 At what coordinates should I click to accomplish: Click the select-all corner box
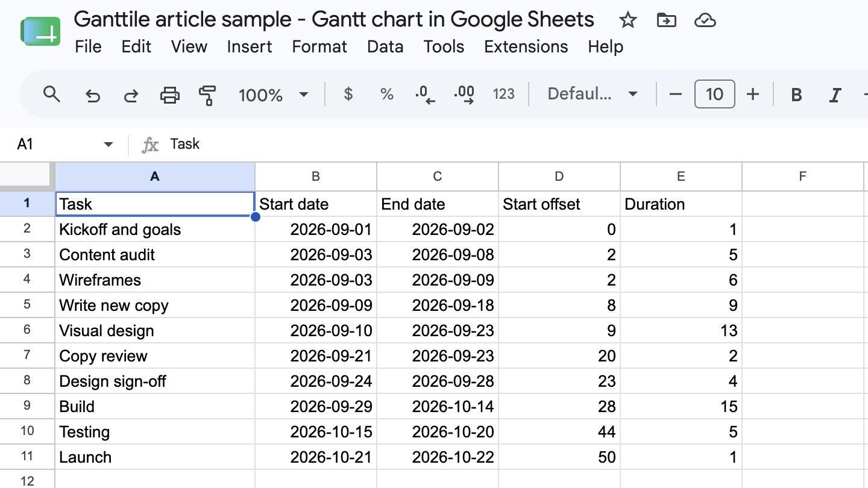point(27,177)
